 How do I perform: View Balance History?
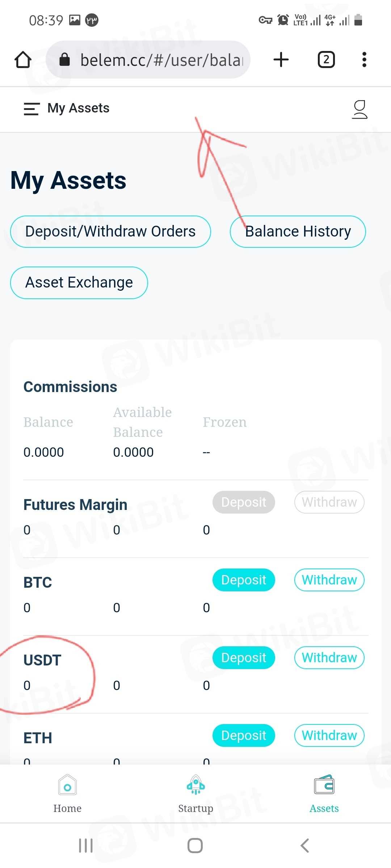click(x=298, y=232)
